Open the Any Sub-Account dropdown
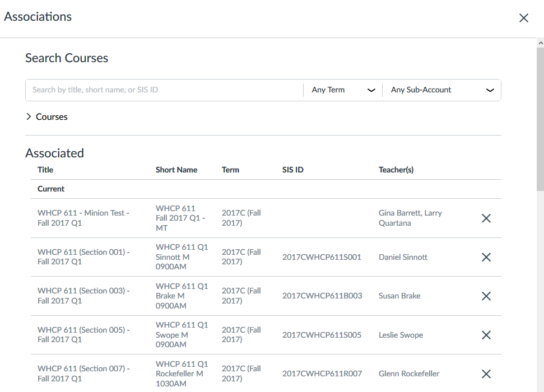This screenshot has width=544, height=392. coord(443,90)
